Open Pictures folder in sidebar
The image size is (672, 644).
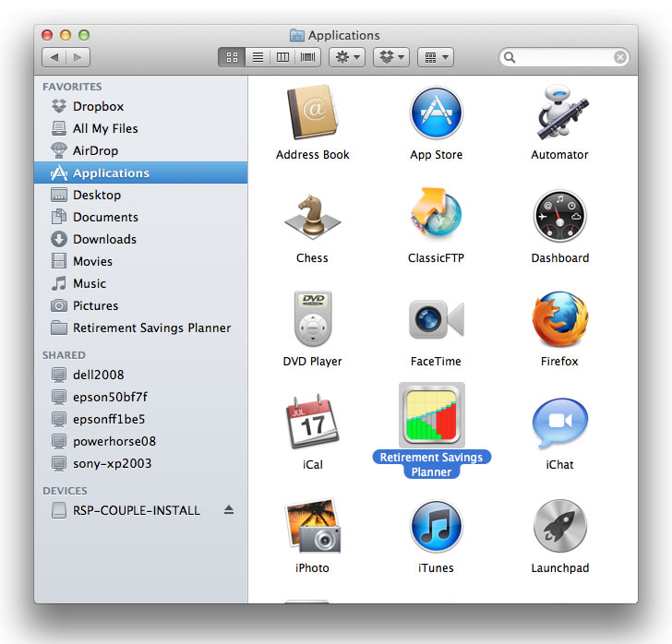[x=140, y=305]
